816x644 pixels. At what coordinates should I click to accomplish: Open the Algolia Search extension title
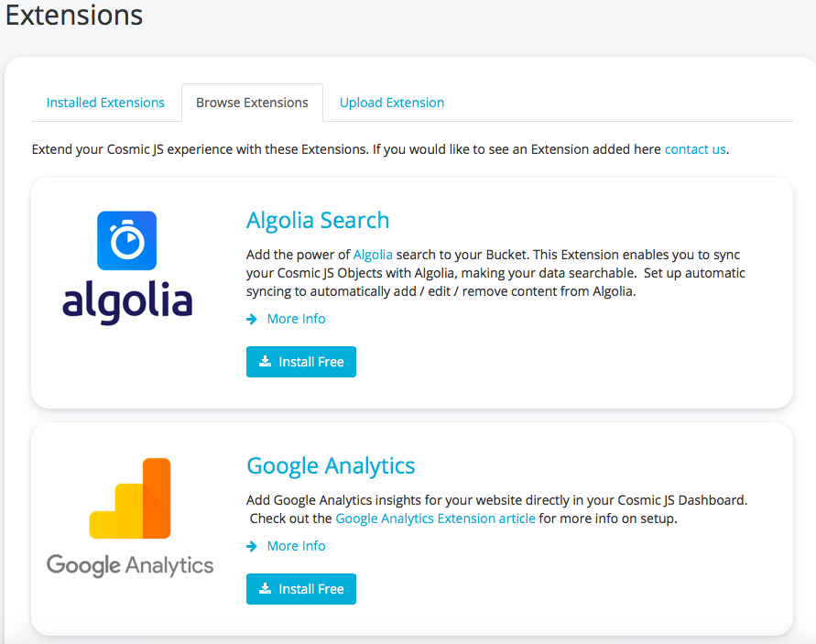tap(318, 220)
